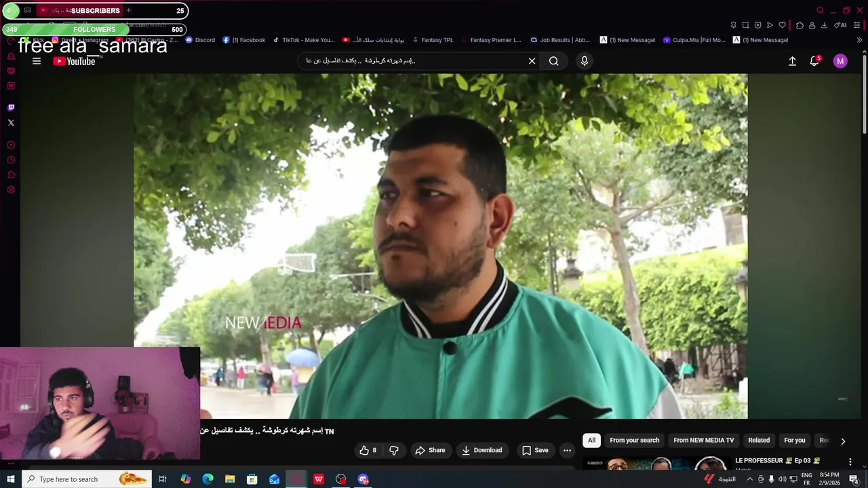Open the Facebook bookmark
Image resolution: width=868 pixels, height=488 pixels.
coord(244,40)
